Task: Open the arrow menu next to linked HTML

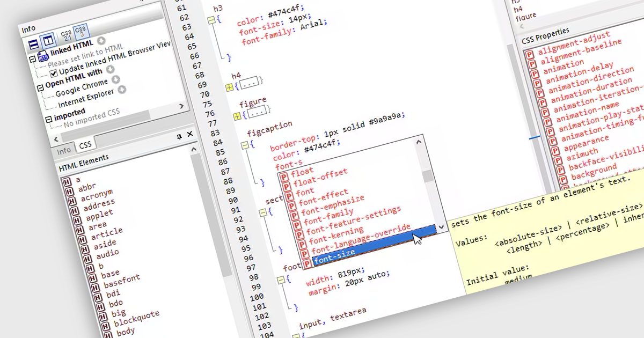Action: pyautogui.click(x=101, y=41)
